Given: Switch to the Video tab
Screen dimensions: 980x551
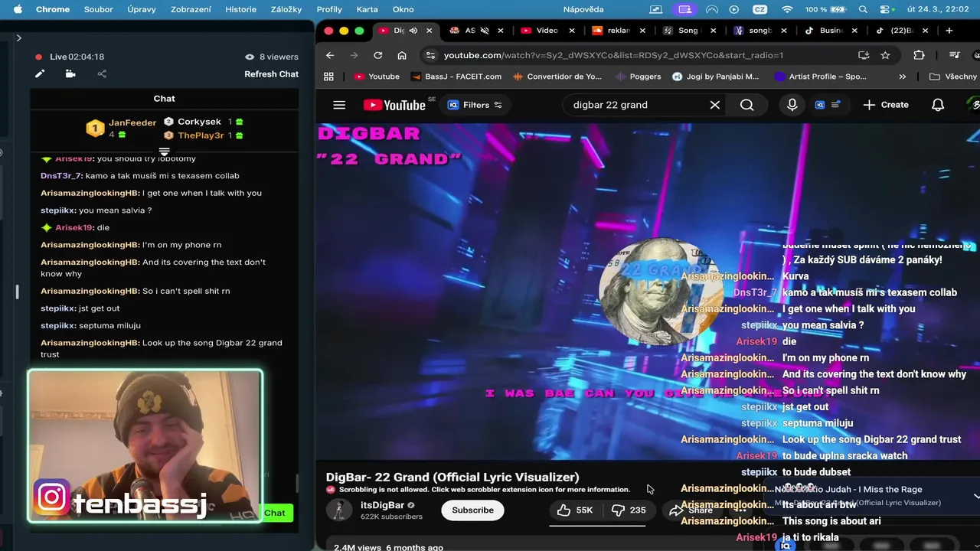Looking at the screenshot, I should tap(547, 31).
